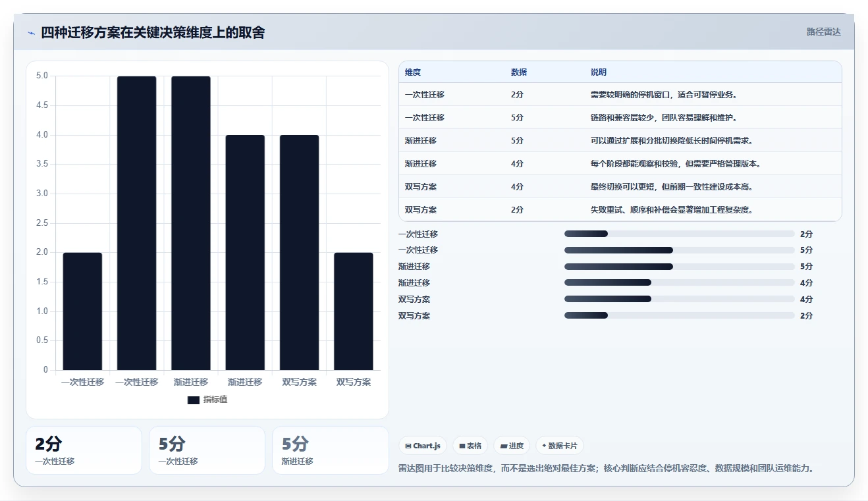868x501 pixels.
Task: Click the title 四种迁移方案在关键决策维度上的取舍
Action: [153, 32]
